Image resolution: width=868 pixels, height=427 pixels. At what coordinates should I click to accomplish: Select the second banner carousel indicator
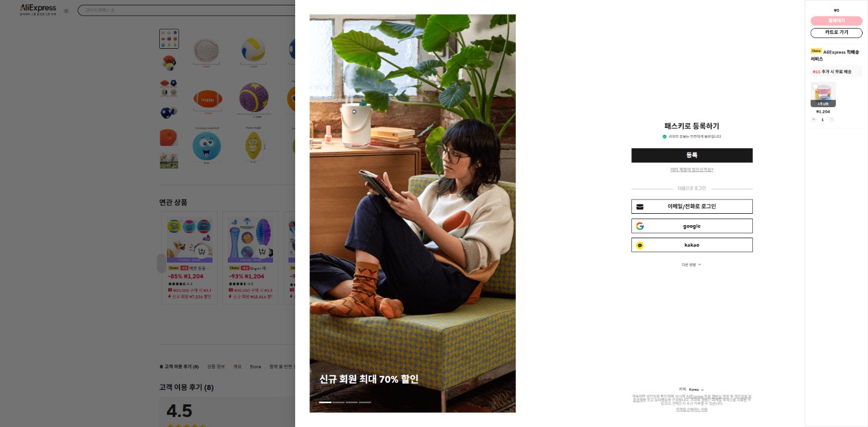[339, 403]
